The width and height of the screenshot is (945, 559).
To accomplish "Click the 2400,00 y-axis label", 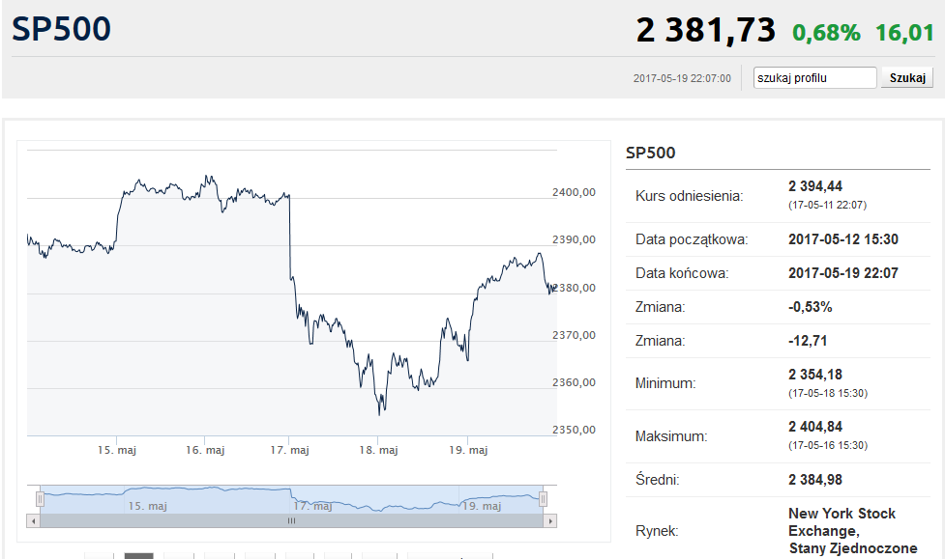I will (574, 192).
